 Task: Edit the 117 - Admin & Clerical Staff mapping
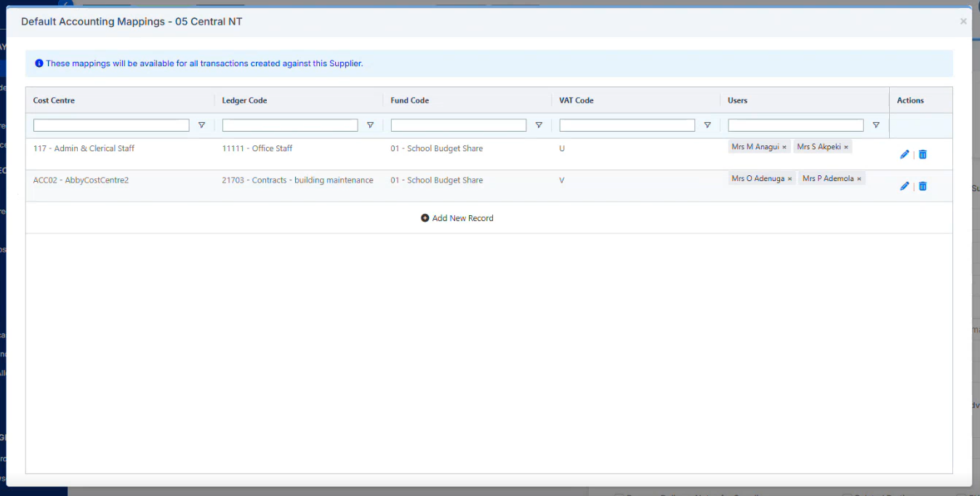[x=904, y=154]
